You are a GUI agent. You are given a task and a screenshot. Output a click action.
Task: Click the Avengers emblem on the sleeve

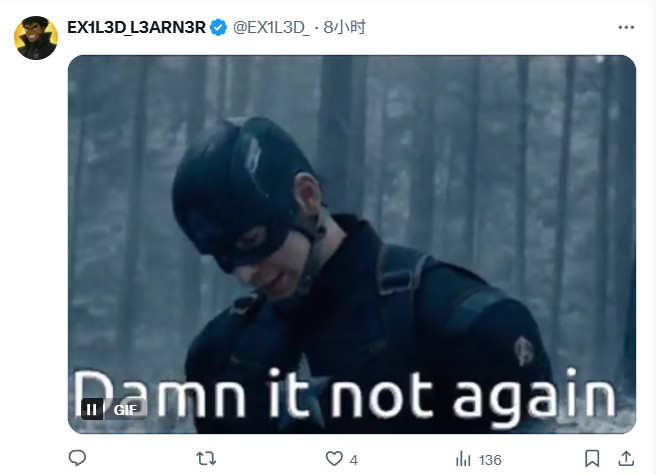point(524,351)
